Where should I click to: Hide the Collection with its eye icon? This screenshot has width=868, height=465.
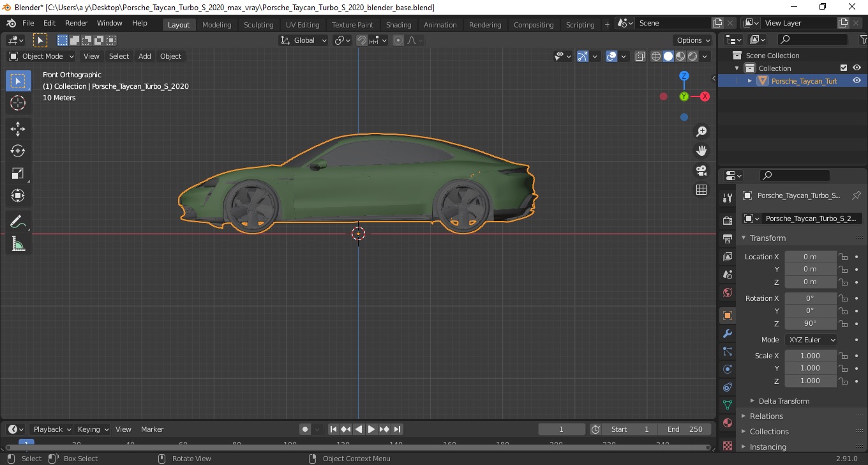(x=857, y=68)
